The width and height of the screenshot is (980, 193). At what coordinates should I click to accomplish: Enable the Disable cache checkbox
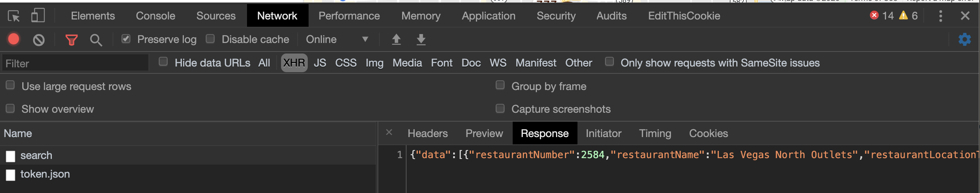point(210,39)
